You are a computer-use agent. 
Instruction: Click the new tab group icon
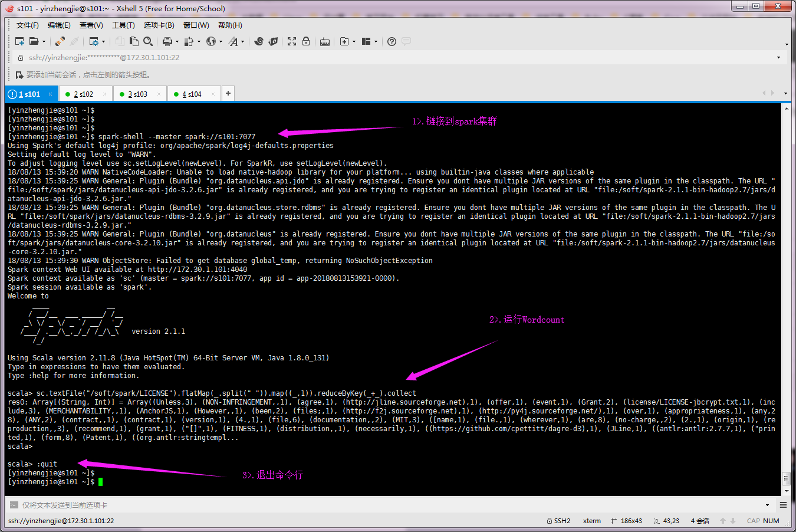[x=344, y=41]
